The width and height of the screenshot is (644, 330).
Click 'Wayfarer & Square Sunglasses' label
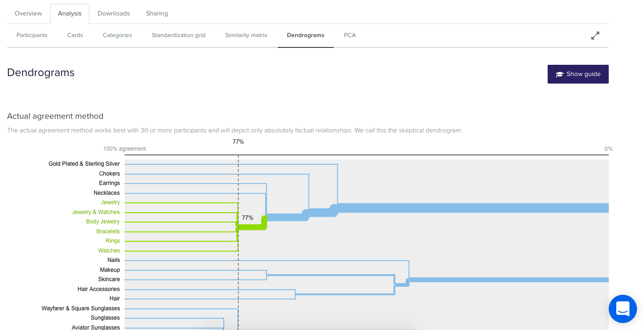(x=81, y=308)
